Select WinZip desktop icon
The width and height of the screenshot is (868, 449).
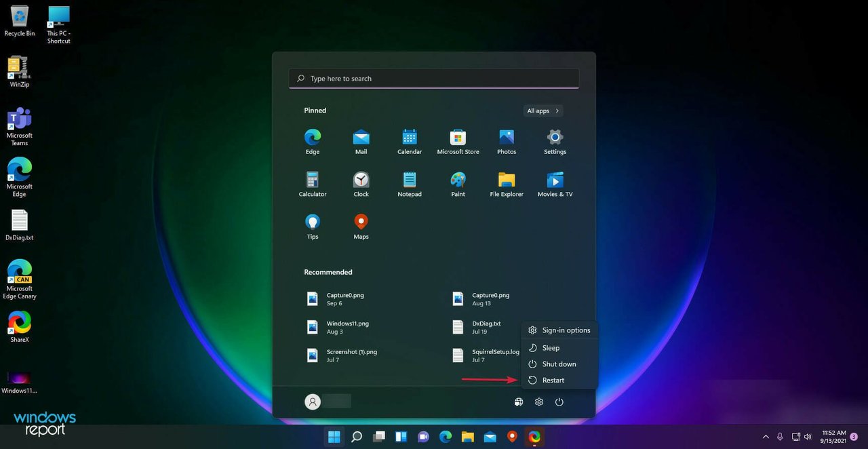click(20, 72)
